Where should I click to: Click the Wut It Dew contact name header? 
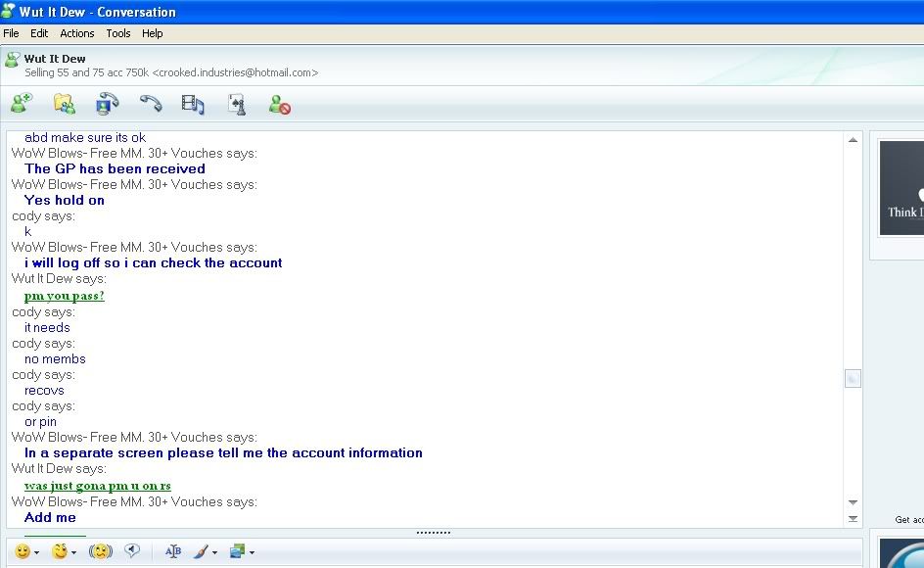pyautogui.click(x=55, y=59)
